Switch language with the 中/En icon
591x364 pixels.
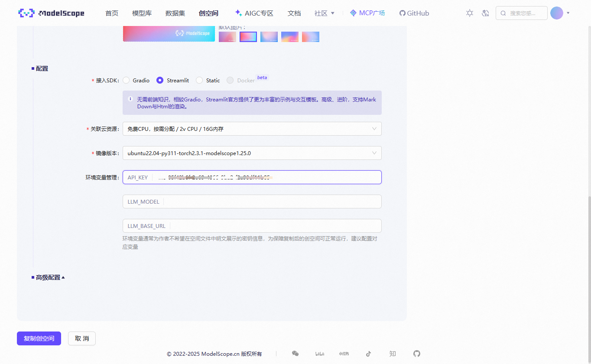click(x=485, y=13)
